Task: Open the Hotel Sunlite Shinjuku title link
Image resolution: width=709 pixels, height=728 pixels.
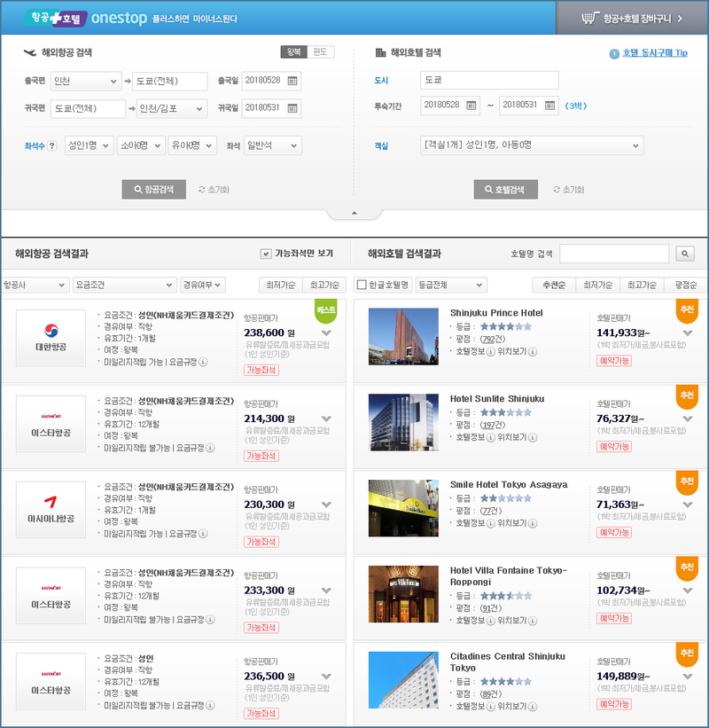Action: pos(497,399)
